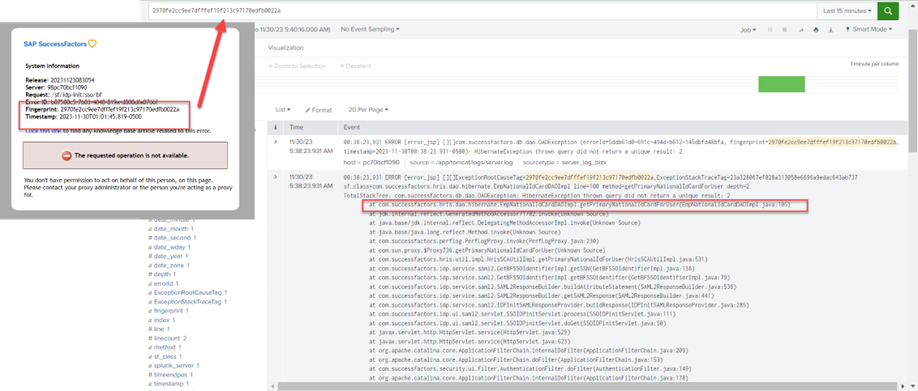Click 'The requested operation is not available' message
The image size is (918, 391).
(131, 156)
